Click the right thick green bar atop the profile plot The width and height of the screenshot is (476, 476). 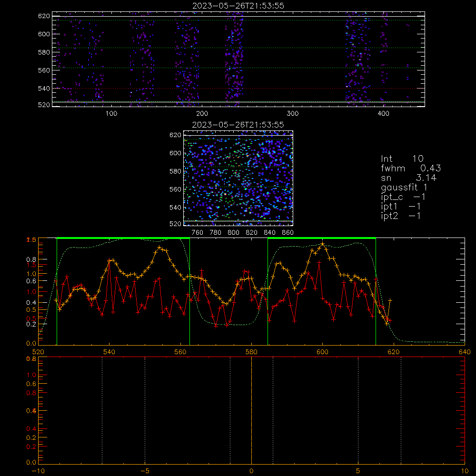pyautogui.click(x=322, y=238)
